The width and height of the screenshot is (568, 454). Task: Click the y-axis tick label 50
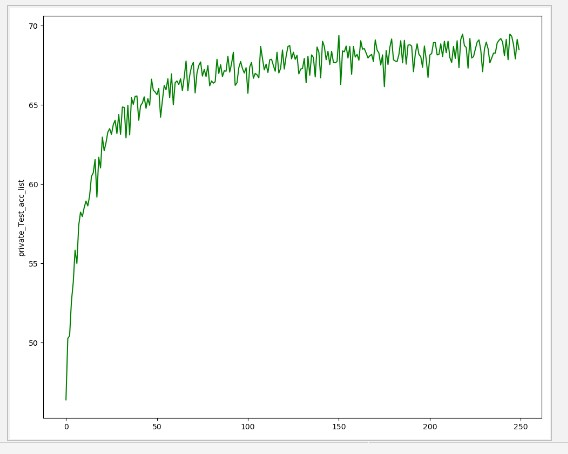click(x=33, y=343)
